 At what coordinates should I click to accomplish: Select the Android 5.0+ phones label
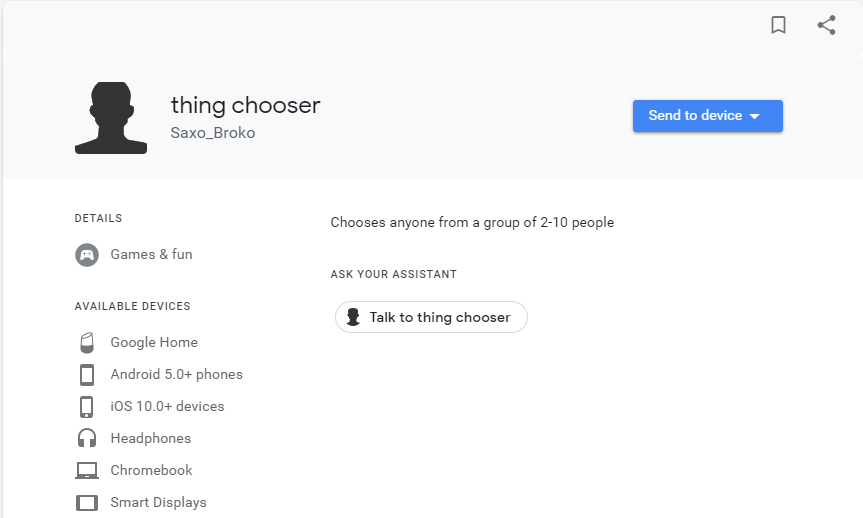(176, 374)
